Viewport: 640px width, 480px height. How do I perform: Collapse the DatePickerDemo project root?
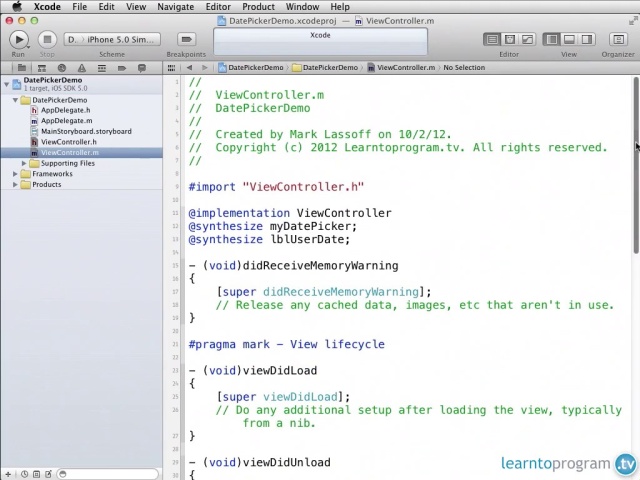tap(6, 84)
